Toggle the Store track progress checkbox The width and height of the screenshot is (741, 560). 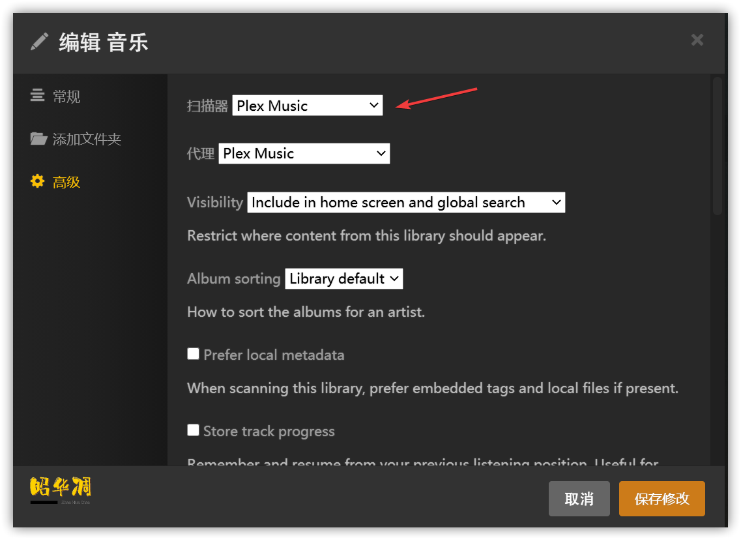(193, 430)
